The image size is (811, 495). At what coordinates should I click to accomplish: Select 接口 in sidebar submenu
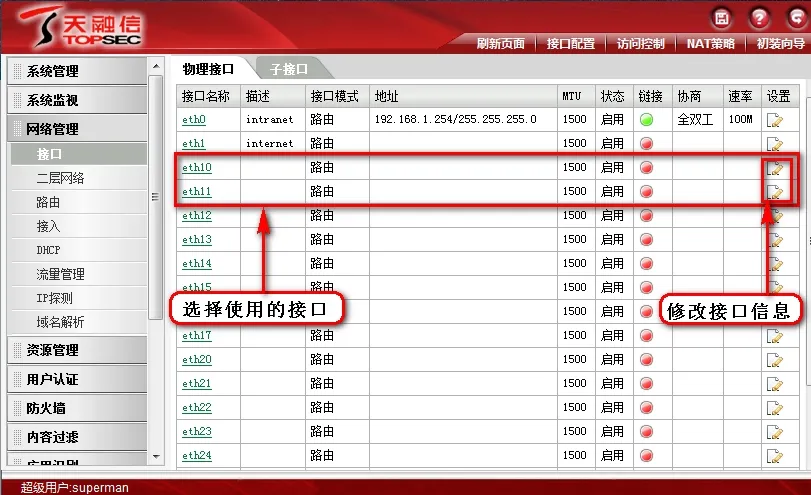tap(79, 154)
